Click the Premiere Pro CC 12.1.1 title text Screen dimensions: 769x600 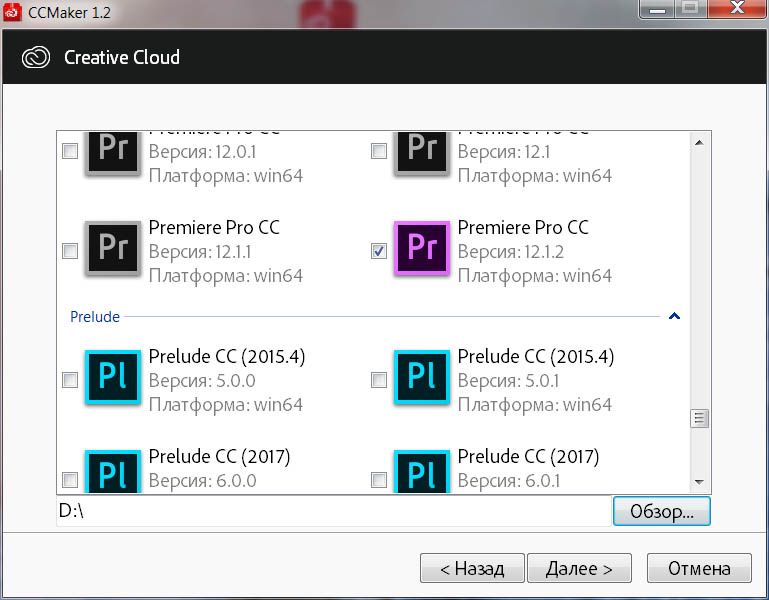(x=214, y=227)
